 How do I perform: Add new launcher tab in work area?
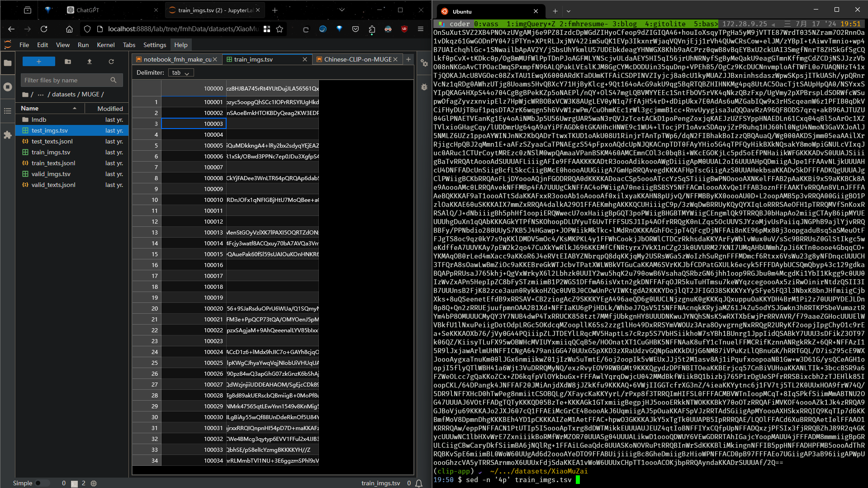pos(408,59)
